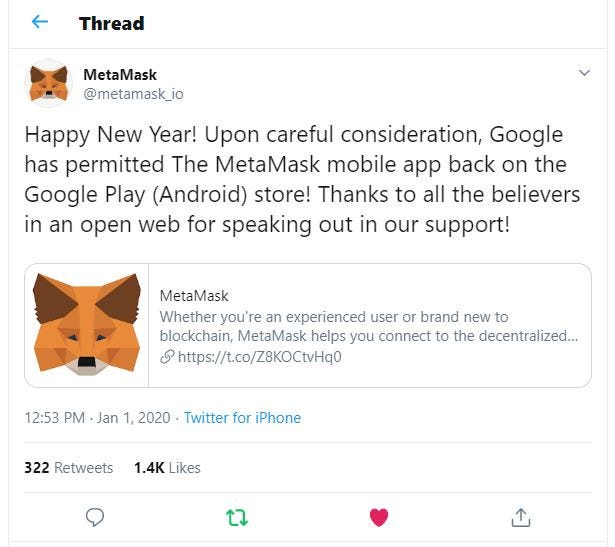Viewport: 615px width, 547px height.
Task: Click the MetaMask display name
Action: 119,75
